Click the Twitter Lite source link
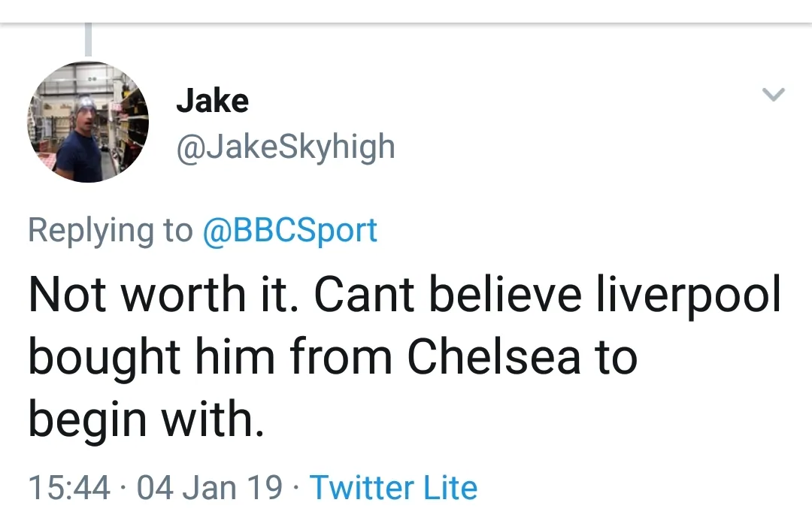 click(x=393, y=487)
